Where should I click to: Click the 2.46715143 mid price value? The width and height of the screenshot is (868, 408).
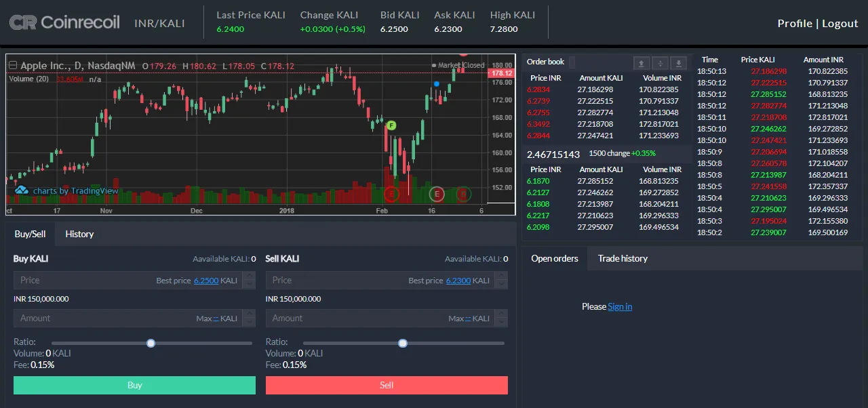point(553,154)
